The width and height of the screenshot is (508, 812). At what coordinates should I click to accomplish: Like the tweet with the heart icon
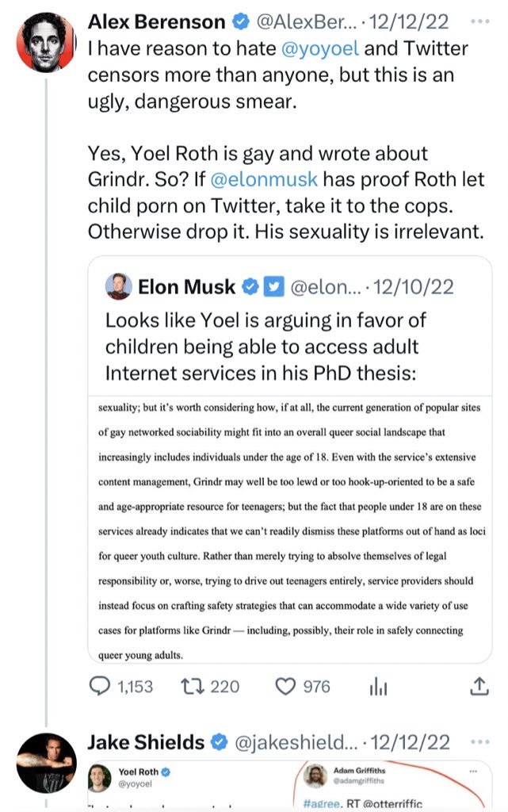[285, 686]
